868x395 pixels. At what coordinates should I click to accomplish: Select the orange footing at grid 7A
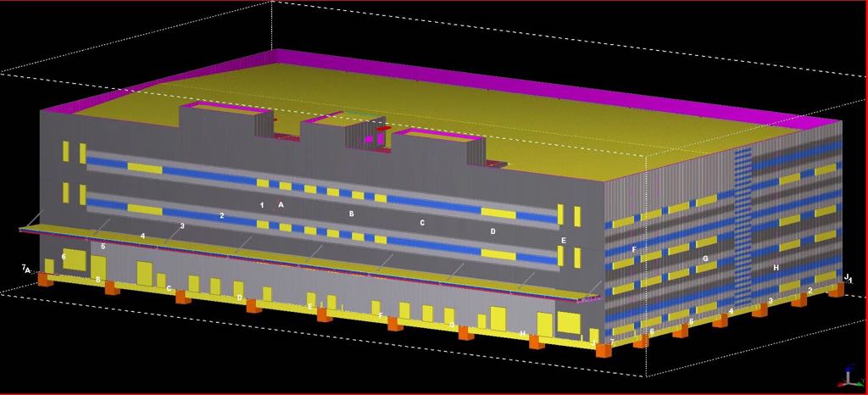click(45, 280)
